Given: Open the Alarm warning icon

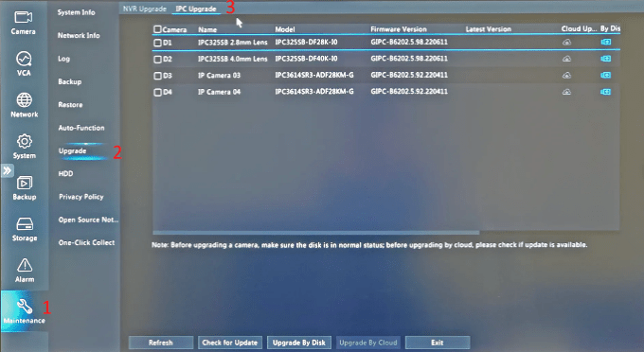Looking at the screenshot, I should tap(25, 266).
